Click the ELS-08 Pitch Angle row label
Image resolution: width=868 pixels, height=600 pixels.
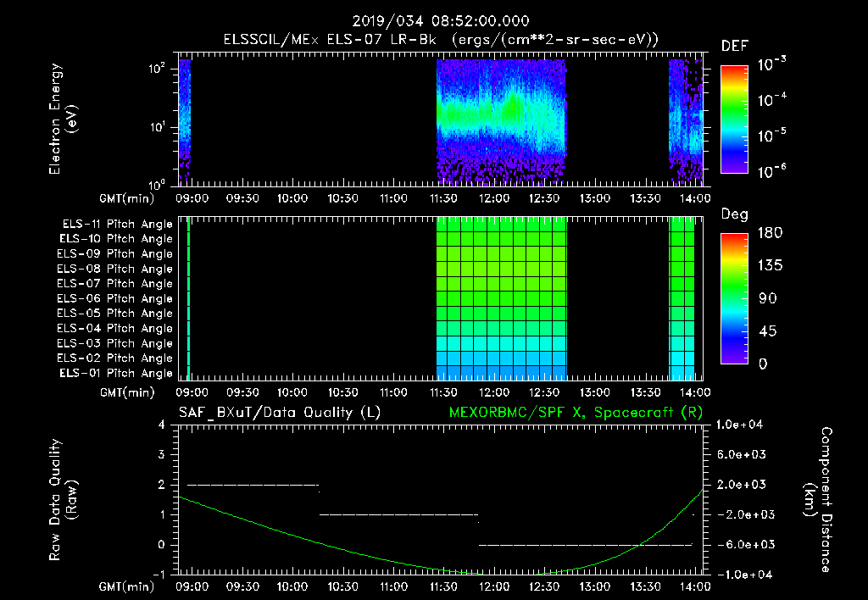click(x=114, y=269)
